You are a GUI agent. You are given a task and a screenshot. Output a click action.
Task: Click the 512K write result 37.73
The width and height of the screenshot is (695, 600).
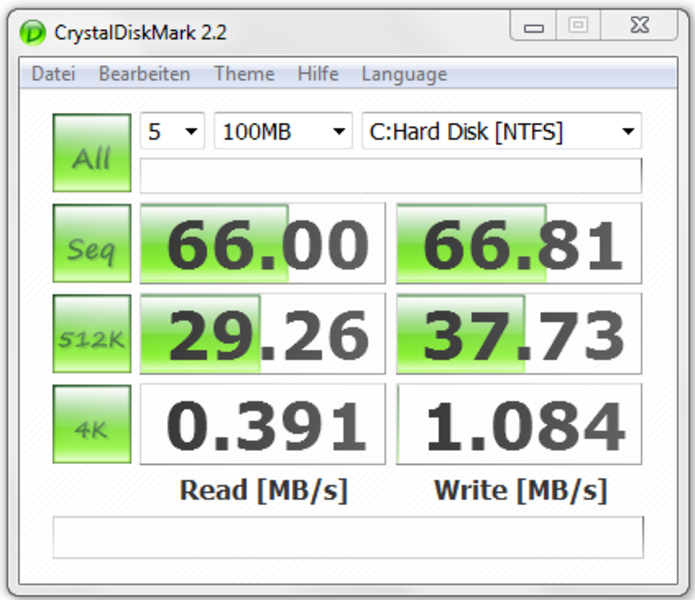(x=519, y=334)
